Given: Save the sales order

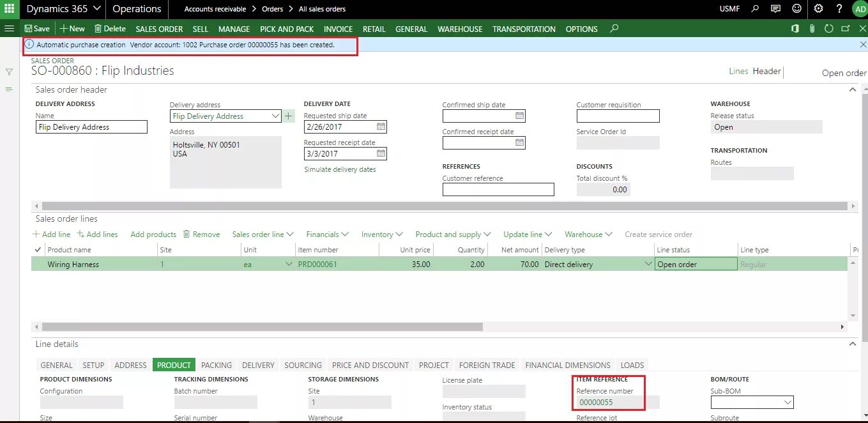Looking at the screenshot, I should click(x=37, y=29).
